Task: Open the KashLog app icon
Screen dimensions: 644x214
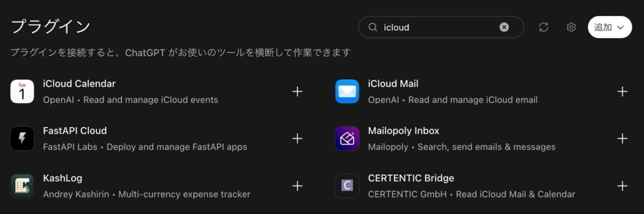Action: [x=22, y=186]
